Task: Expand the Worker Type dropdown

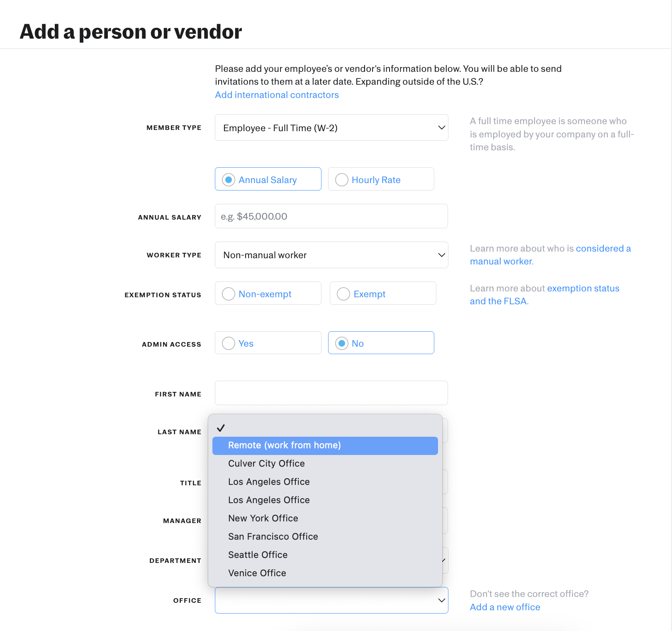Action: point(331,255)
